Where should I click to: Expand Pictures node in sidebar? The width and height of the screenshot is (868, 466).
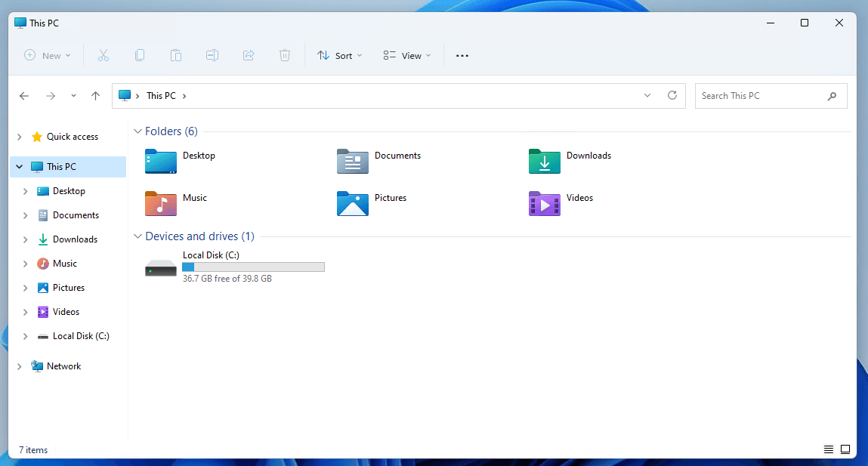25,288
